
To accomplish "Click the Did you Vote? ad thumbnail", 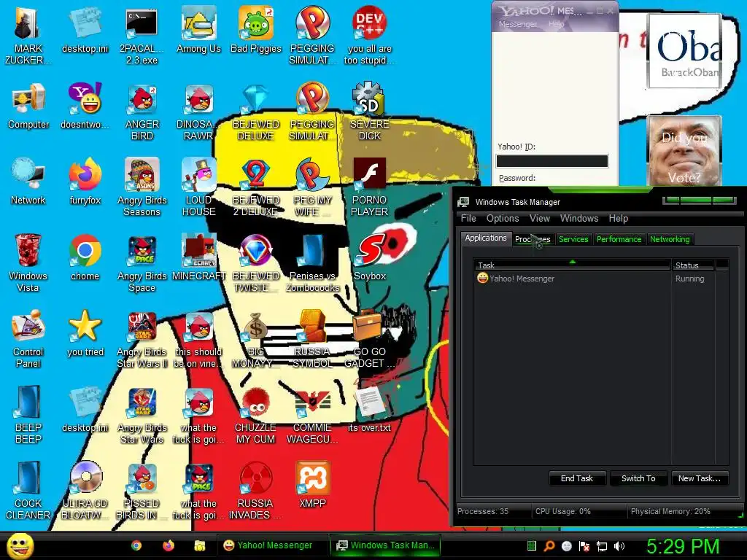I will (x=684, y=152).
